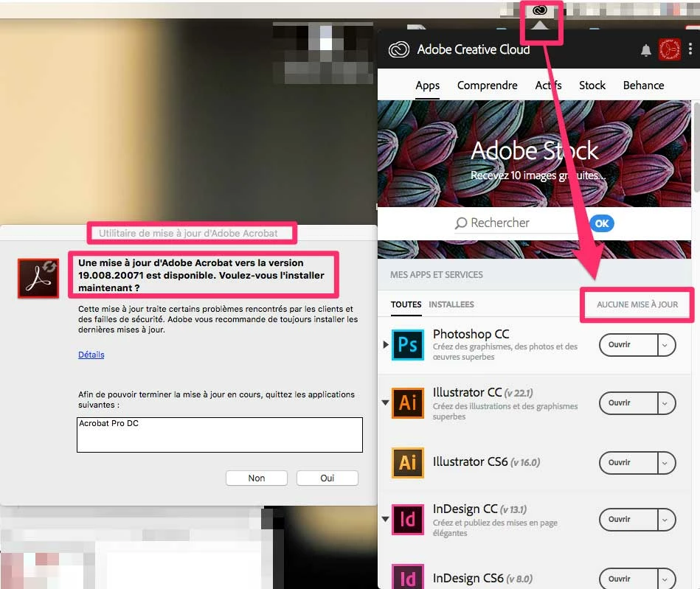700x589 pixels.
Task: Click Recevez 10 images gratuites text
Action: pyautogui.click(x=538, y=175)
